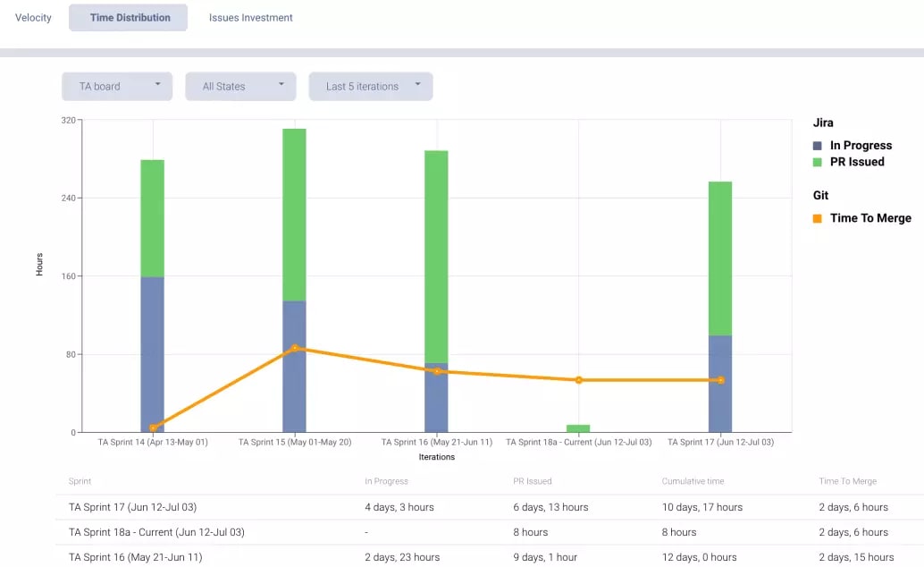Toggle the PR Issued legend swatch
The image size is (924, 567).
pos(818,162)
